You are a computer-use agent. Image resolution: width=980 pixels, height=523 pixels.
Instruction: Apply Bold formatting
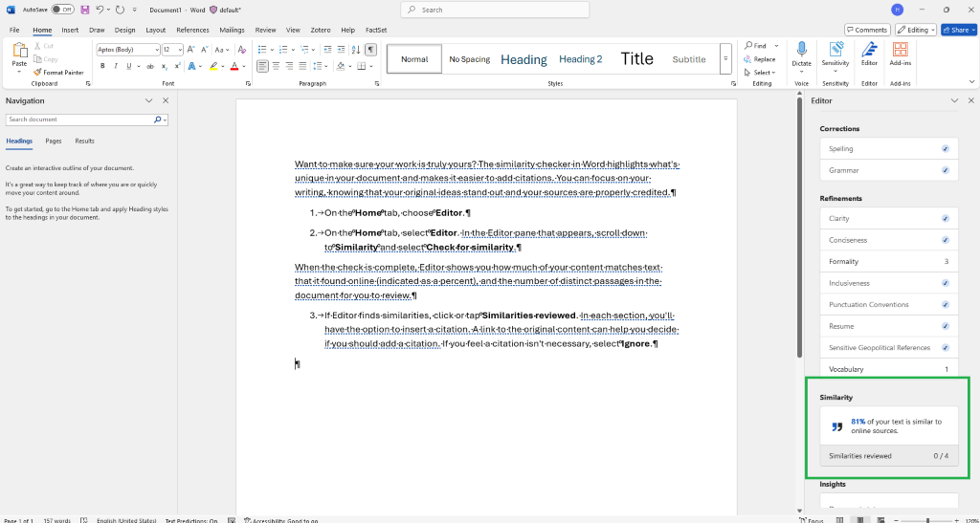click(x=102, y=66)
